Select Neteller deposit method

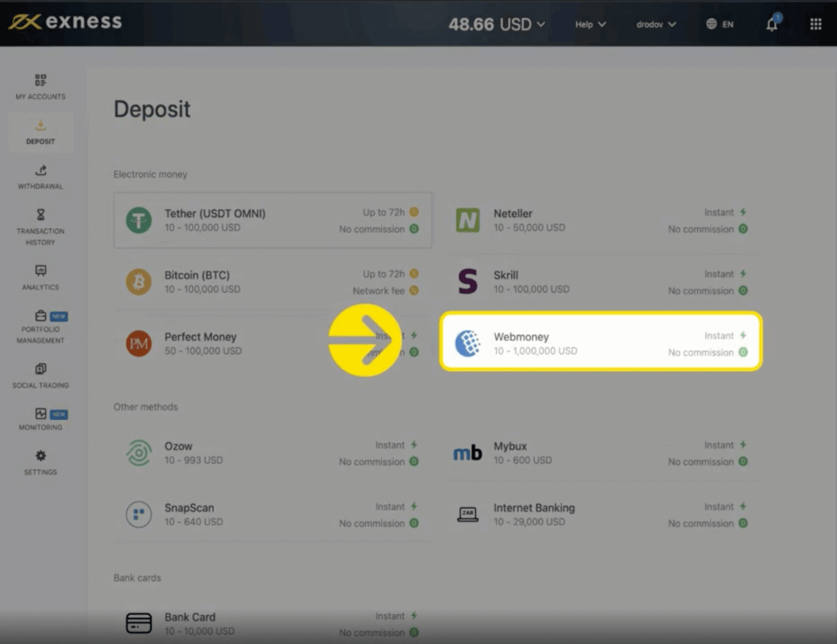tap(601, 220)
